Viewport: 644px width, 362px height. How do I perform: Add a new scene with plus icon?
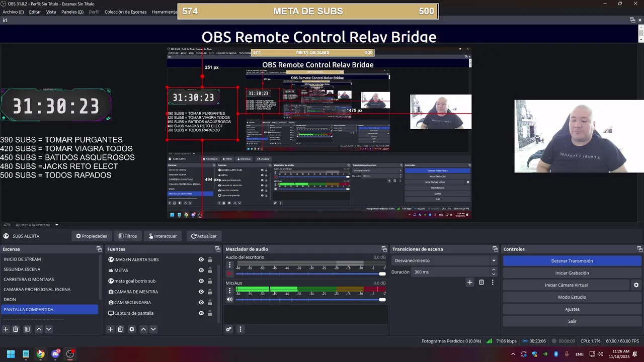6,329
